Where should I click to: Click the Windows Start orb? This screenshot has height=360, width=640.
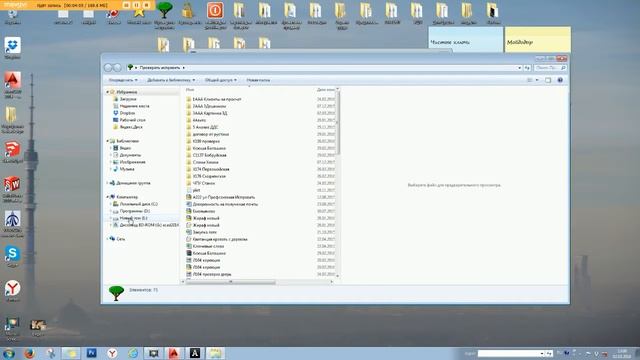[x=9, y=353]
